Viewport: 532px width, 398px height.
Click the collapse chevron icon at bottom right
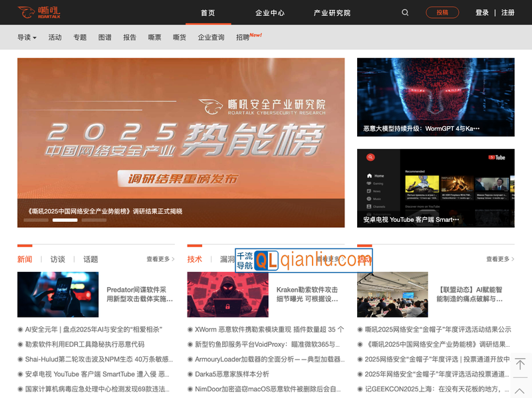pos(520,390)
